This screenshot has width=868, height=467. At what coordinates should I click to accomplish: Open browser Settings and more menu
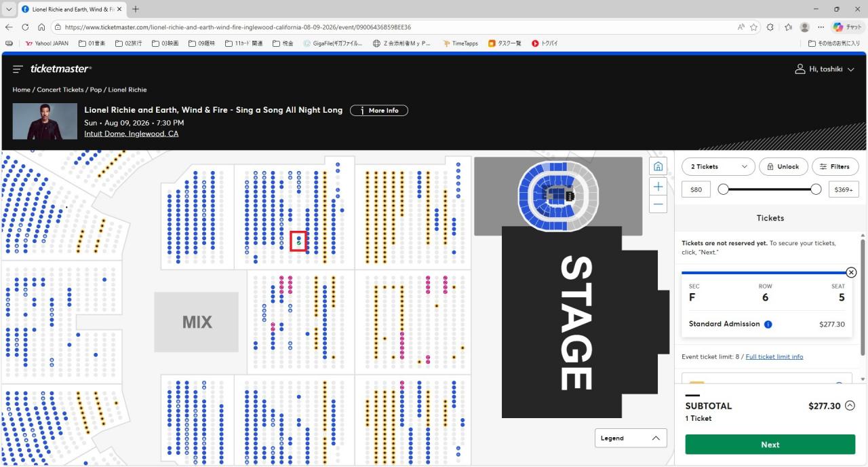pos(821,27)
